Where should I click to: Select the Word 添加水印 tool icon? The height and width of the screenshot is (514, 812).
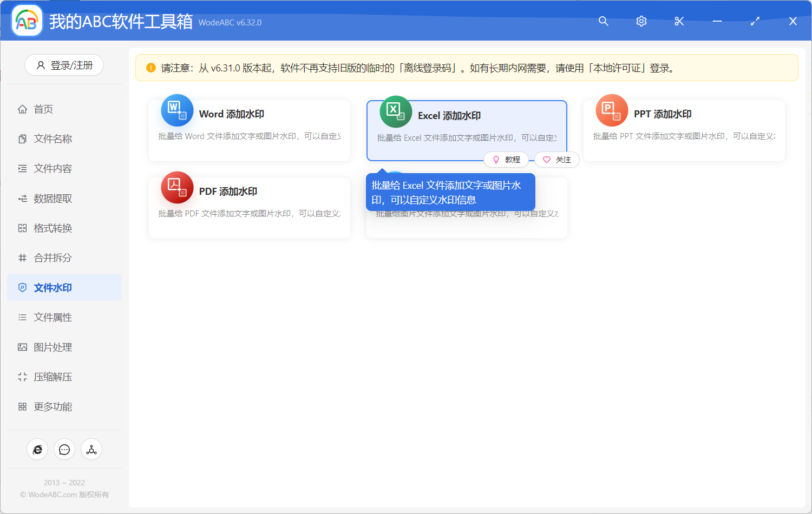(176, 110)
